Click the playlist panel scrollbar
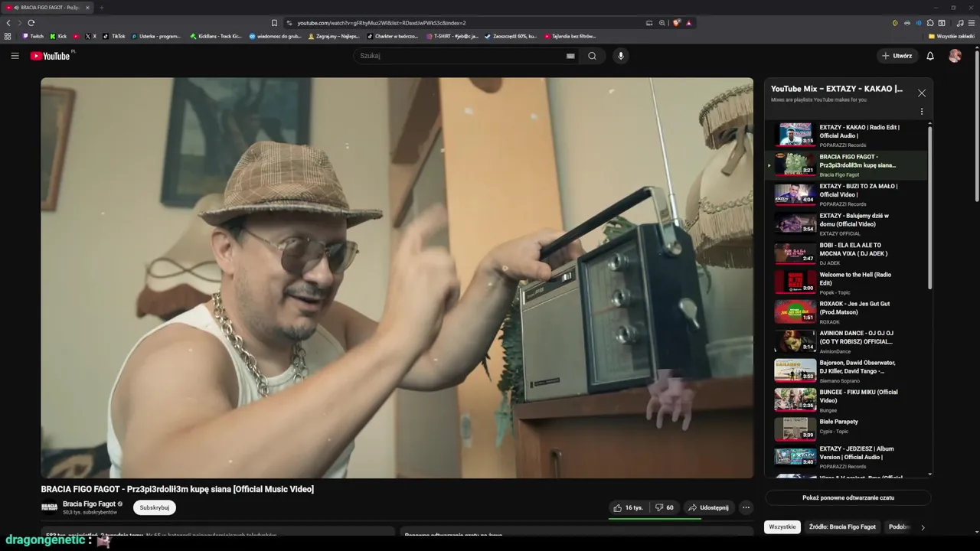This screenshot has height=551, width=980. pos(930,207)
